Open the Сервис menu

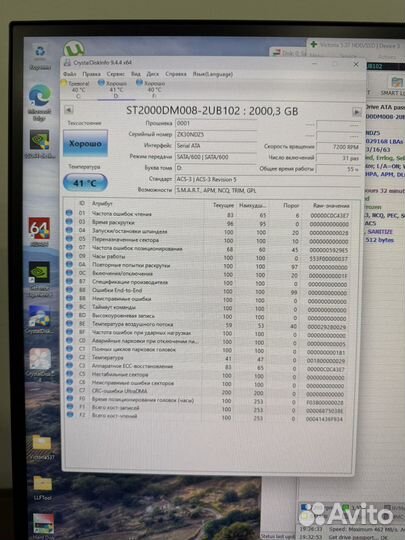115,74
